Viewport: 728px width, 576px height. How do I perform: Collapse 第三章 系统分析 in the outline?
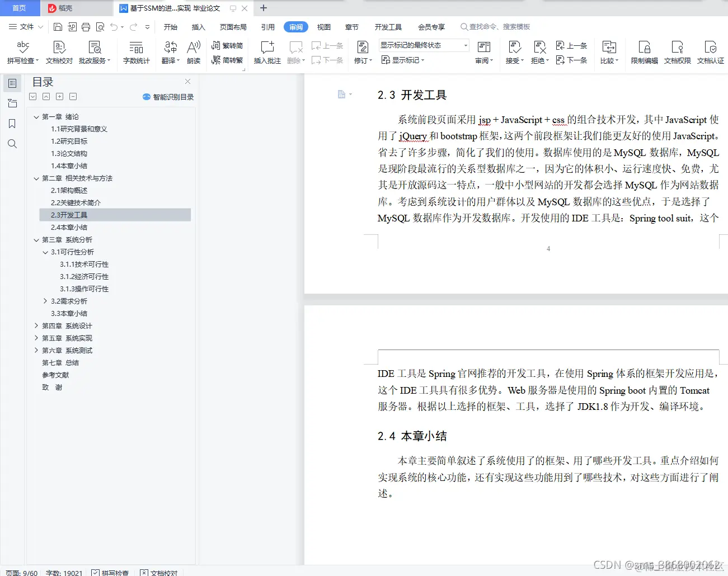click(36, 239)
